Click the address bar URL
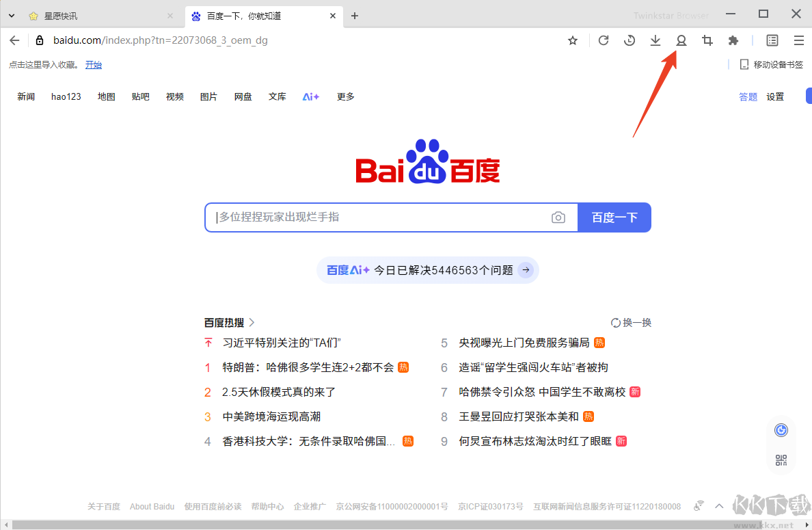 tap(161, 40)
